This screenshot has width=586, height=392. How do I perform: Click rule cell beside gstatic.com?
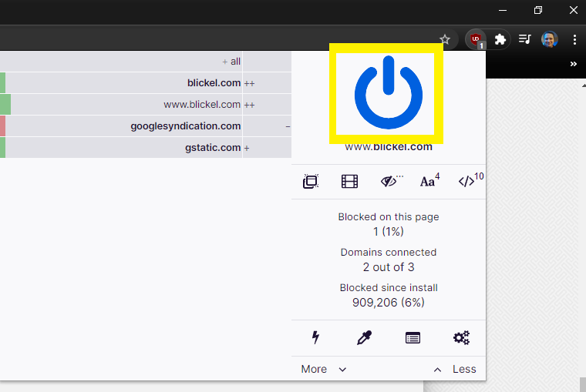tap(268, 148)
